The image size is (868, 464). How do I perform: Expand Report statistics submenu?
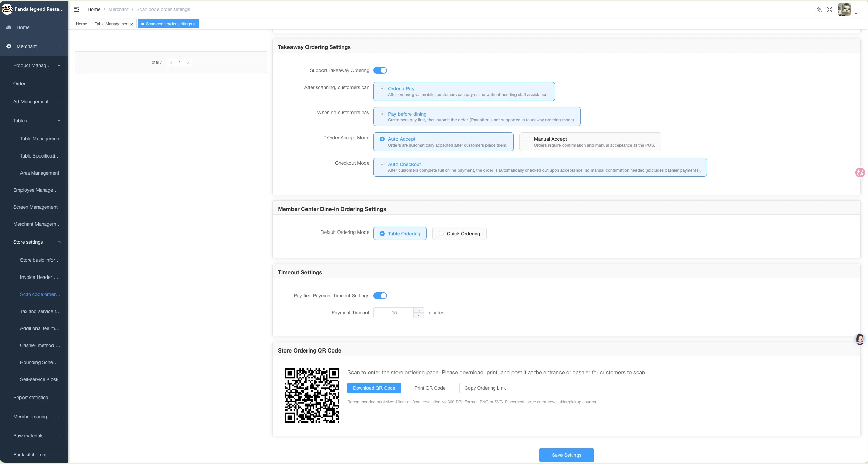click(x=59, y=398)
